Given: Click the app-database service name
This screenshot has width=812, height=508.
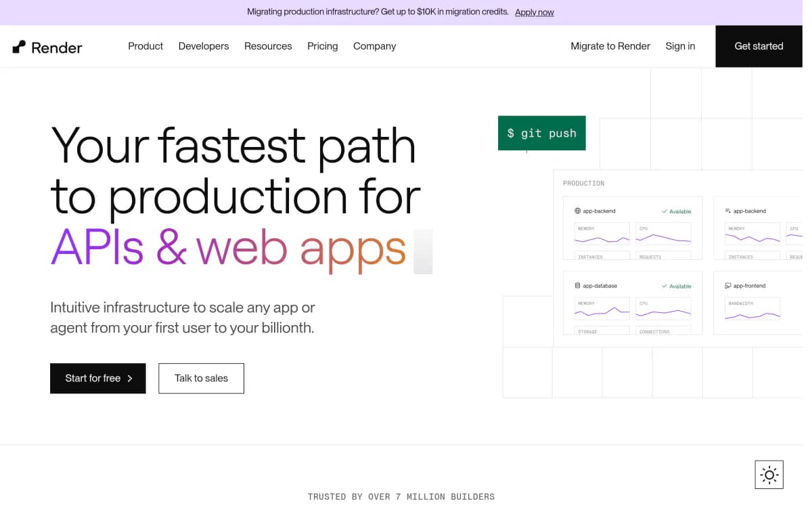Looking at the screenshot, I should point(600,286).
